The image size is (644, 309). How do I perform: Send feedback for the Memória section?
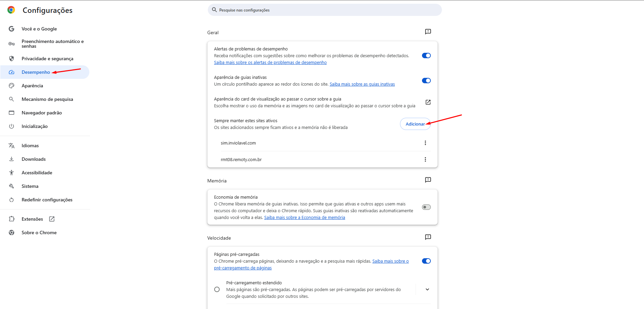pyautogui.click(x=428, y=180)
